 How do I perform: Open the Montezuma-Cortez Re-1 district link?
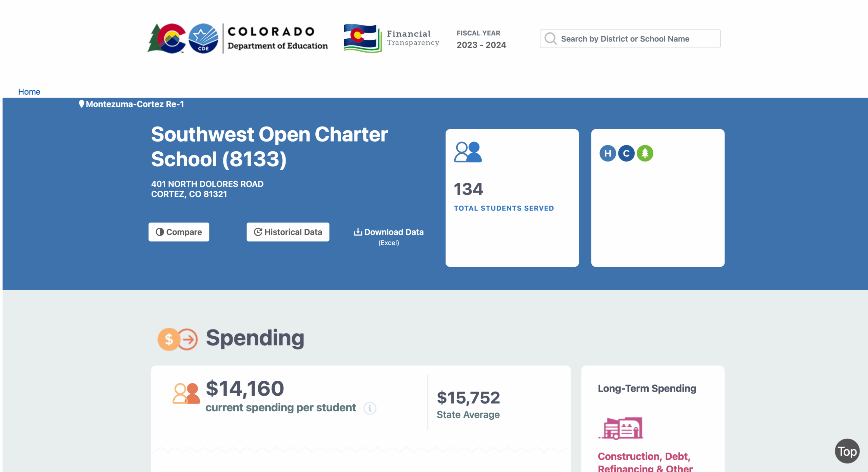(135, 104)
